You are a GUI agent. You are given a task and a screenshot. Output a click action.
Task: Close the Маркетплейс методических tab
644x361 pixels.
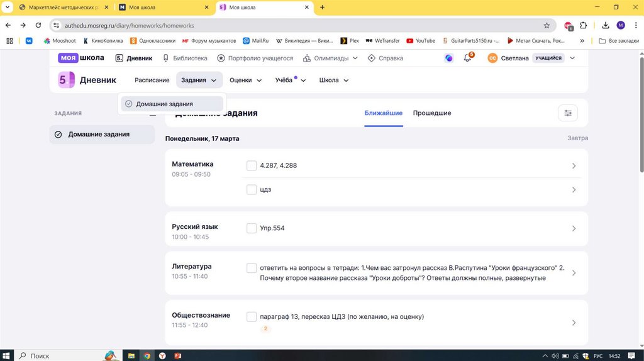[106, 8]
